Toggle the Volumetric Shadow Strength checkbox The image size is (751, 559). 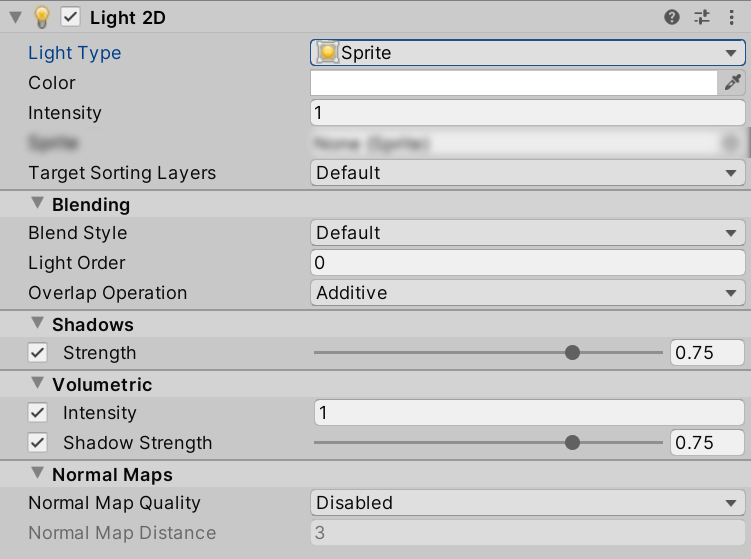[x=37, y=443]
